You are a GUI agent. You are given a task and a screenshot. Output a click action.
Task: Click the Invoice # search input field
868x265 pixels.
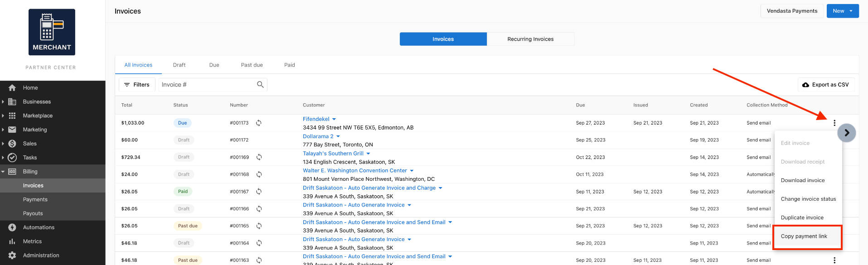(x=208, y=85)
